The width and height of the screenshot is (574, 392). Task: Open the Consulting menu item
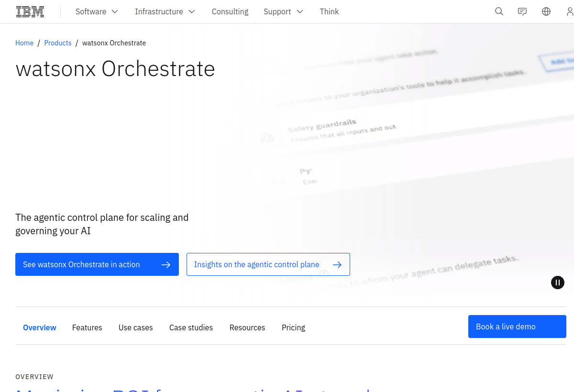click(230, 11)
